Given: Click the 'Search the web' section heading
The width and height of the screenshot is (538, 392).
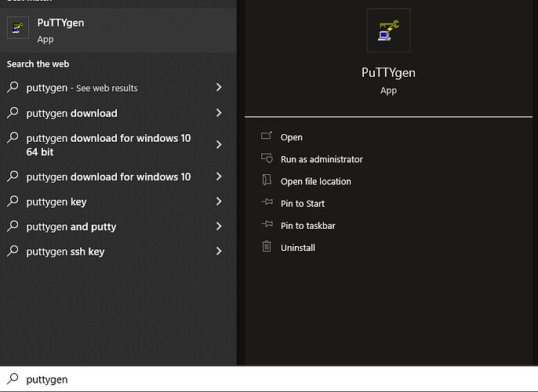Looking at the screenshot, I should (38, 64).
